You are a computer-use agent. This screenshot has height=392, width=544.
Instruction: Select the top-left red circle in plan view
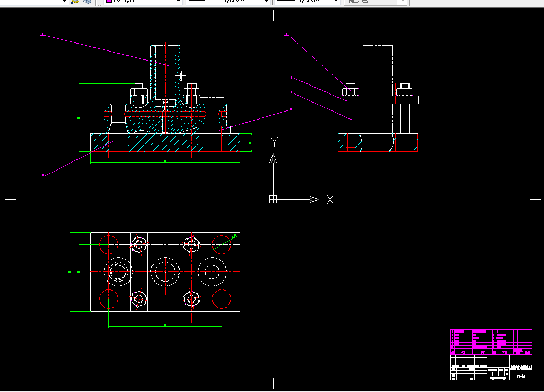coord(109,244)
